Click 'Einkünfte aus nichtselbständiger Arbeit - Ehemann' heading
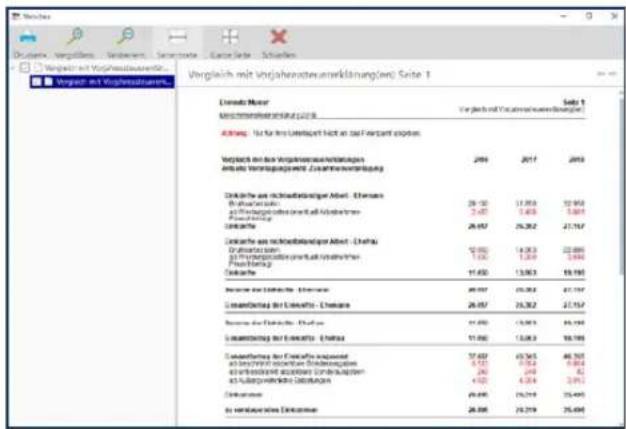This screenshot has height=429, width=626. tap(304, 196)
